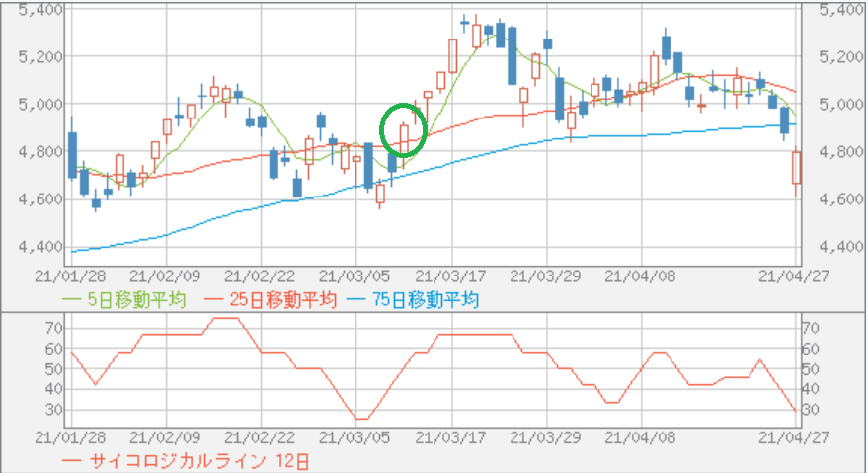
Task: Select 21/04/27 date under the price chart
Action: point(793,276)
